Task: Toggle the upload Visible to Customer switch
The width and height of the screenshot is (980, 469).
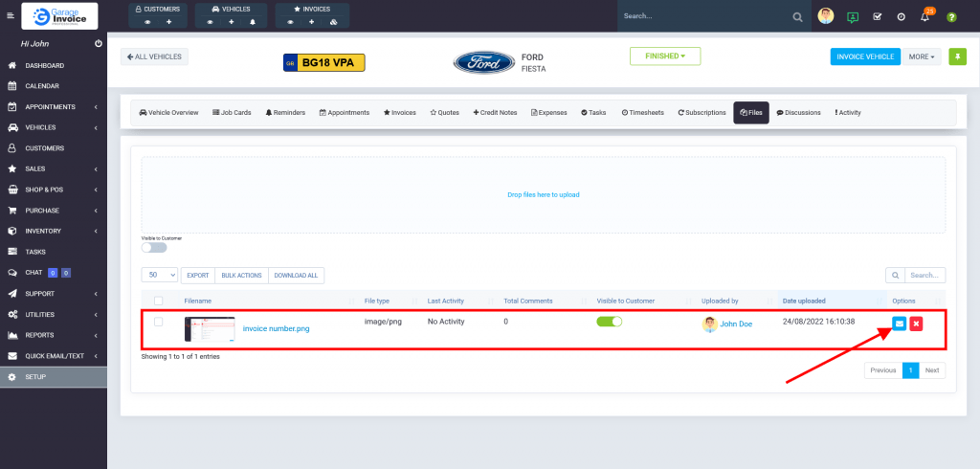Action: pyautogui.click(x=154, y=248)
